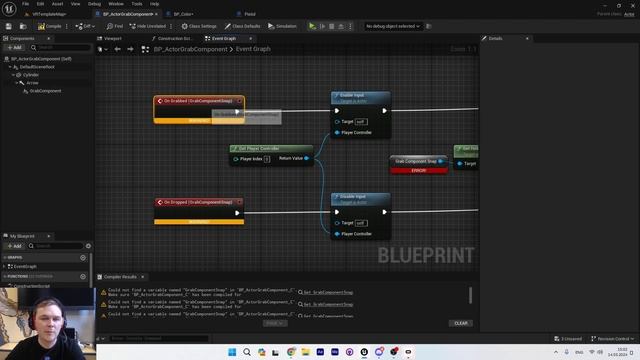
Task: Close the Event Graph tab
Action: (251, 38)
